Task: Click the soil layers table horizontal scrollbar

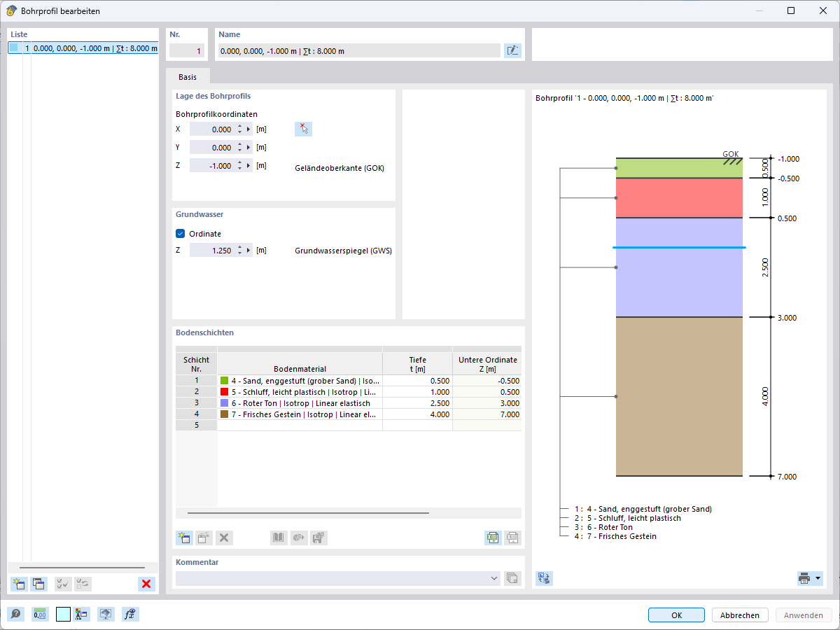Action: tap(308, 513)
